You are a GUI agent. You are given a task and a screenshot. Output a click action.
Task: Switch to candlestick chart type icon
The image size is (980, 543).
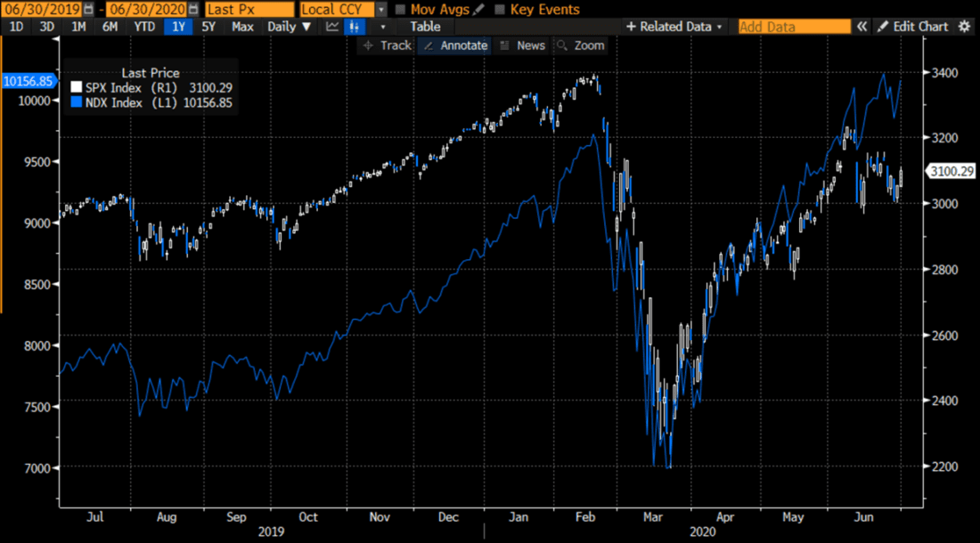click(x=355, y=27)
